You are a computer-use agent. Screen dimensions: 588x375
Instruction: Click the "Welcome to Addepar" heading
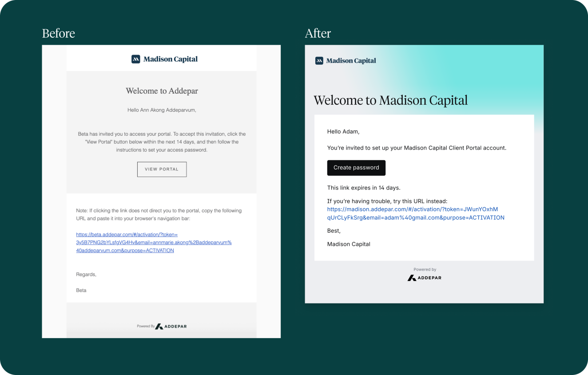pos(162,91)
